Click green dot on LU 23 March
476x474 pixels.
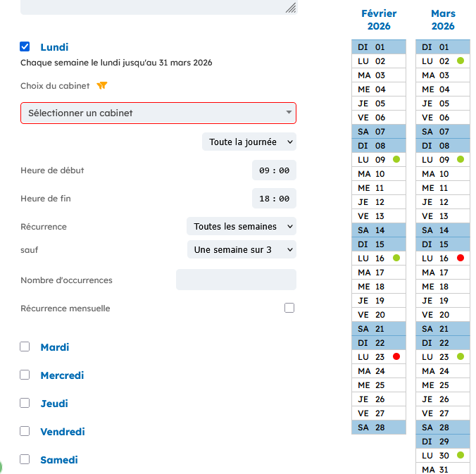(x=461, y=357)
